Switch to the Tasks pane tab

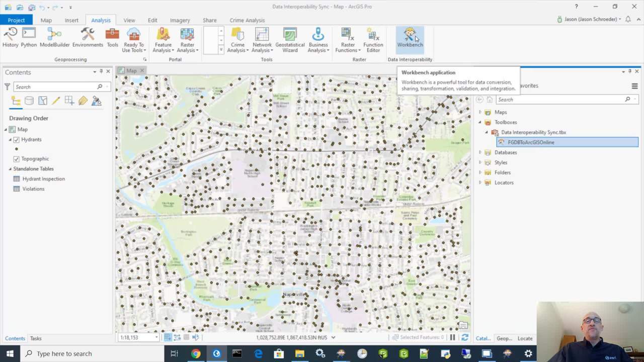pyautogui.click(x=36, y=338)
